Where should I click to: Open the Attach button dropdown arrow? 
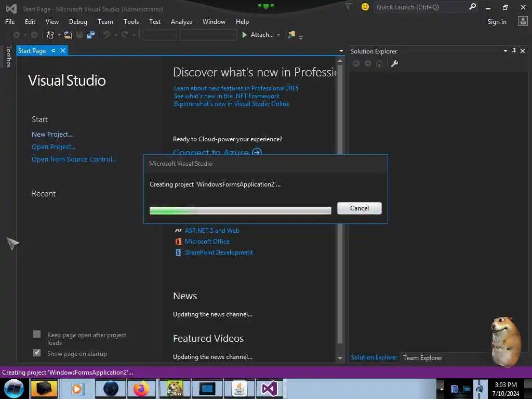278,35
